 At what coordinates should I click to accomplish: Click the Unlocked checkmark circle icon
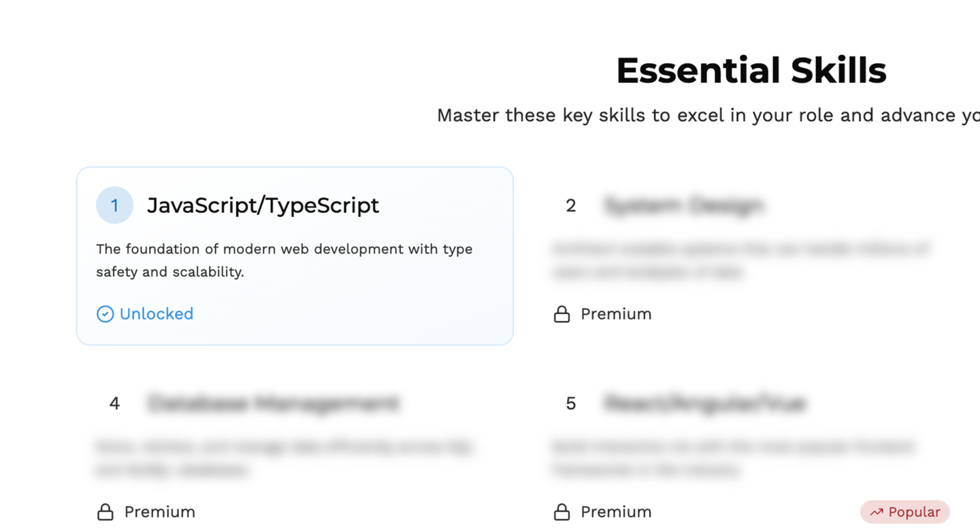click(x=105, y=313)
